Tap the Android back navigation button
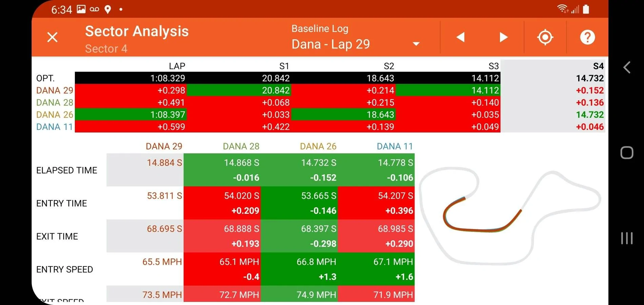The image size is (644, 305). (627, 67)
